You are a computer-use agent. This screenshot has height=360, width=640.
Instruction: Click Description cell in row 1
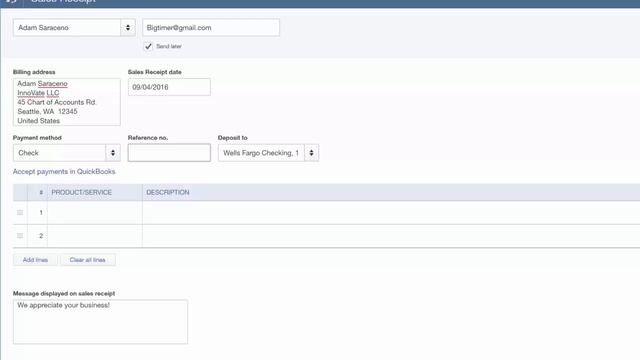pyautogui.click(x=391, y=212)
